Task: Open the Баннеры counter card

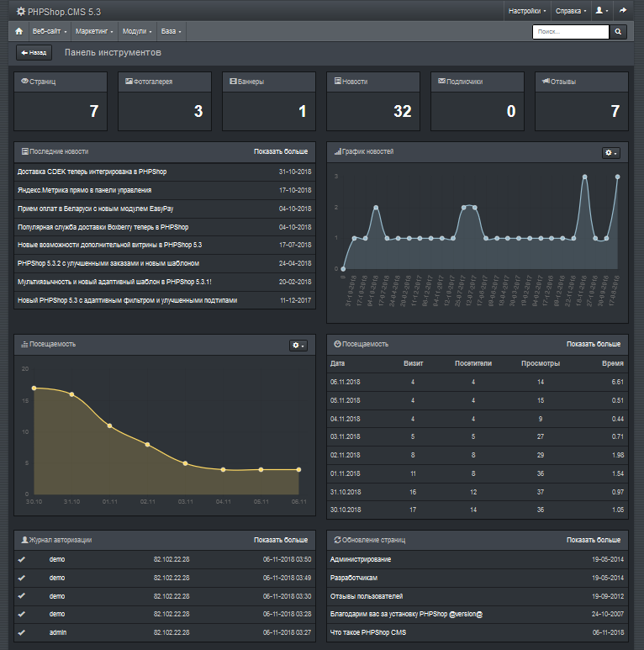Action: click(x=269, y=102)
